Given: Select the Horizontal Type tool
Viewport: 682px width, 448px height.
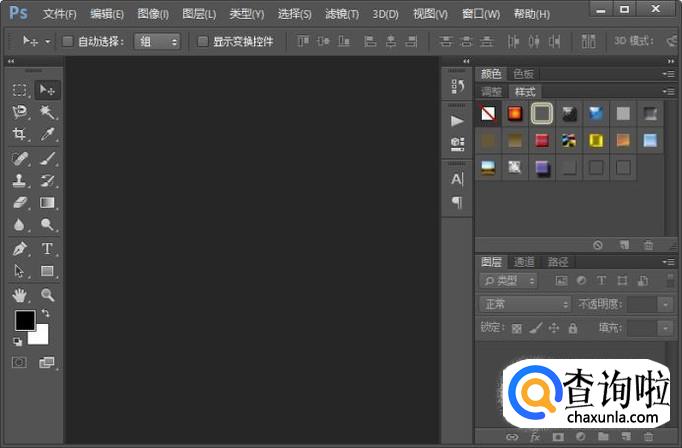Looking at the screenshot, I should click(47, 248).
